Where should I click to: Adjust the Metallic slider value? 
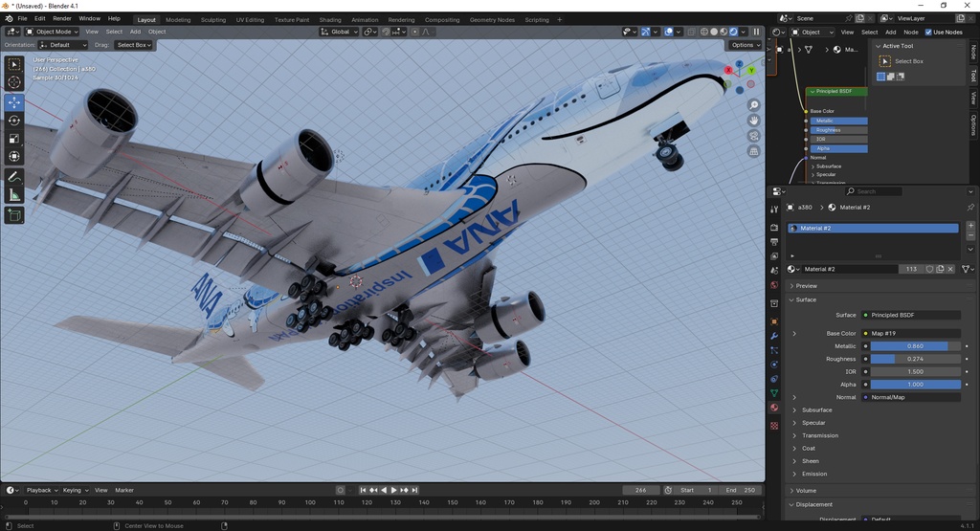915,346
